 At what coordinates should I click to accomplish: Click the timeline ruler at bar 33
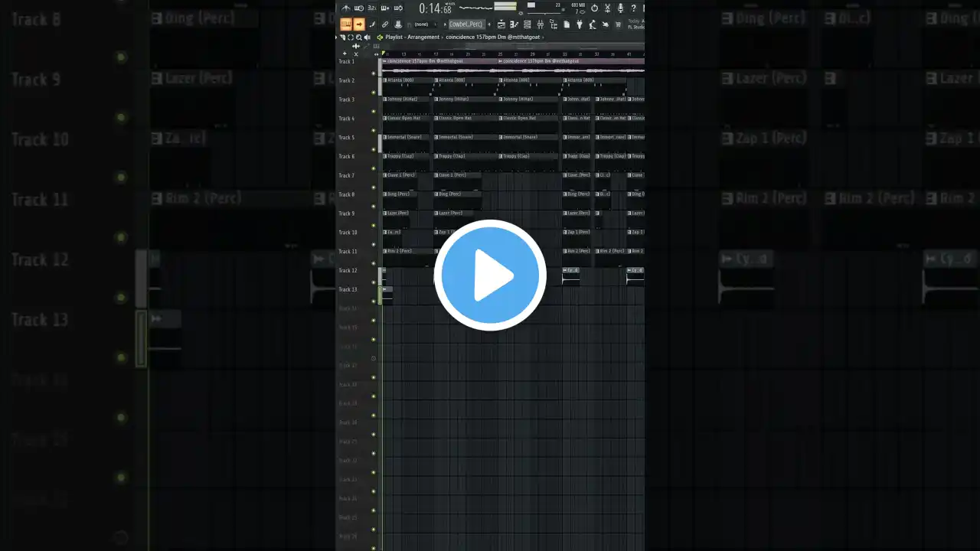(564, 54)
